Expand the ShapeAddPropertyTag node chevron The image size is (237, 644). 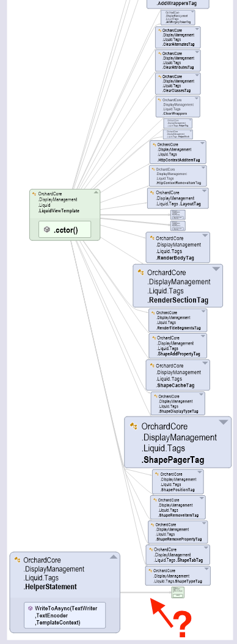point(203,336)
